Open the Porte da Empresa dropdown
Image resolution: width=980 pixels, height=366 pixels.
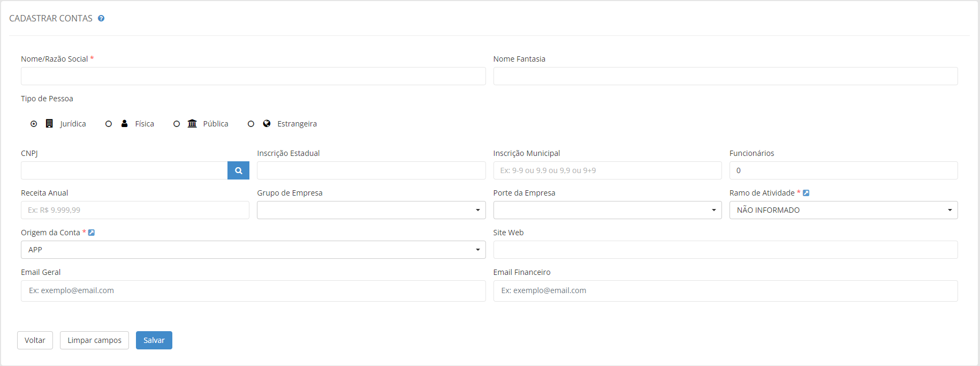point(607,210)
